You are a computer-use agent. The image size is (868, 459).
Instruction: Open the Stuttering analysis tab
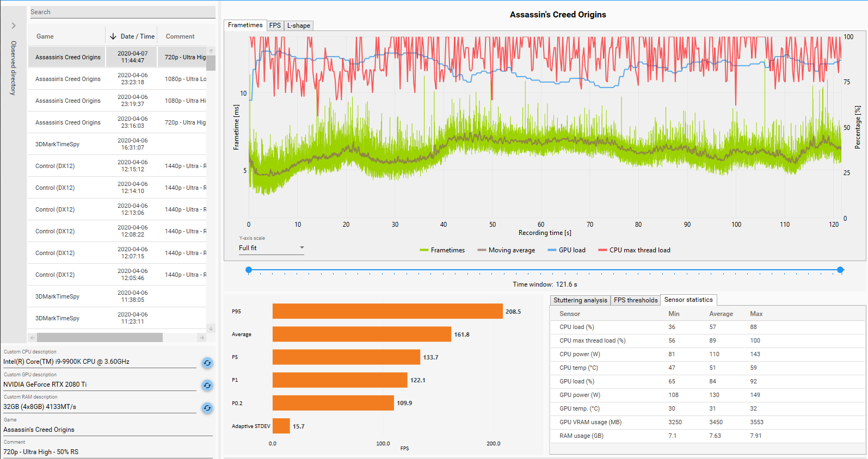[580, 300]
